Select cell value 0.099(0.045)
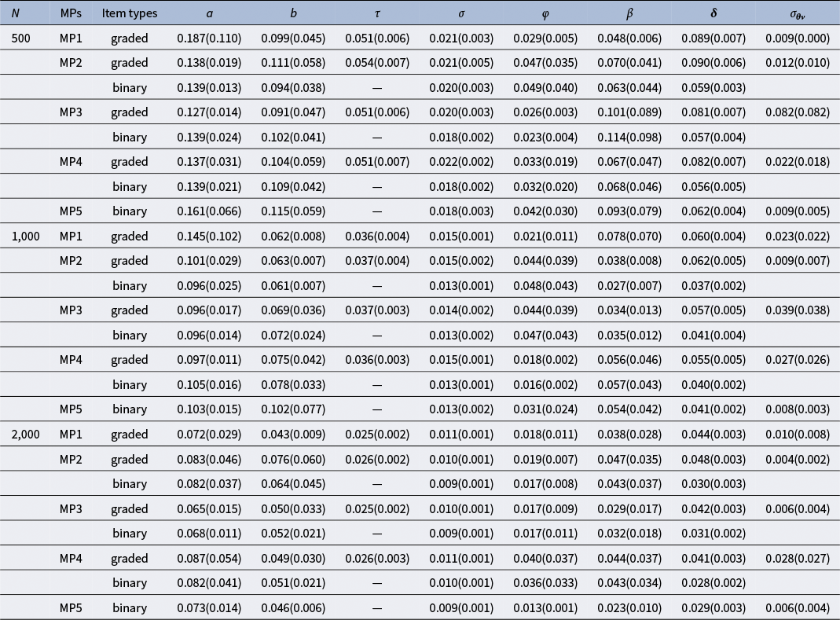 294,38
